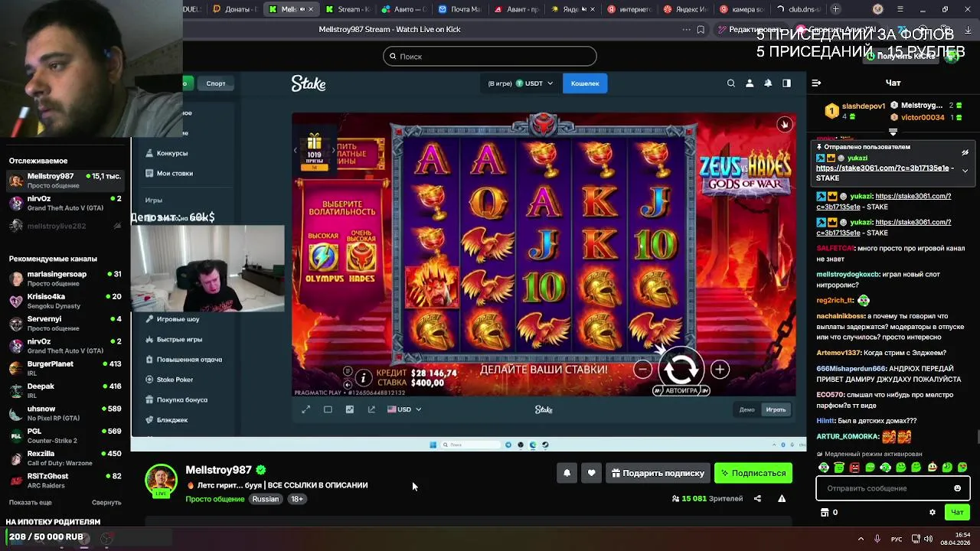Screen dimensions: 980x551
Task: Choose the Olympus high volatility option
Action: click(323, 257)
